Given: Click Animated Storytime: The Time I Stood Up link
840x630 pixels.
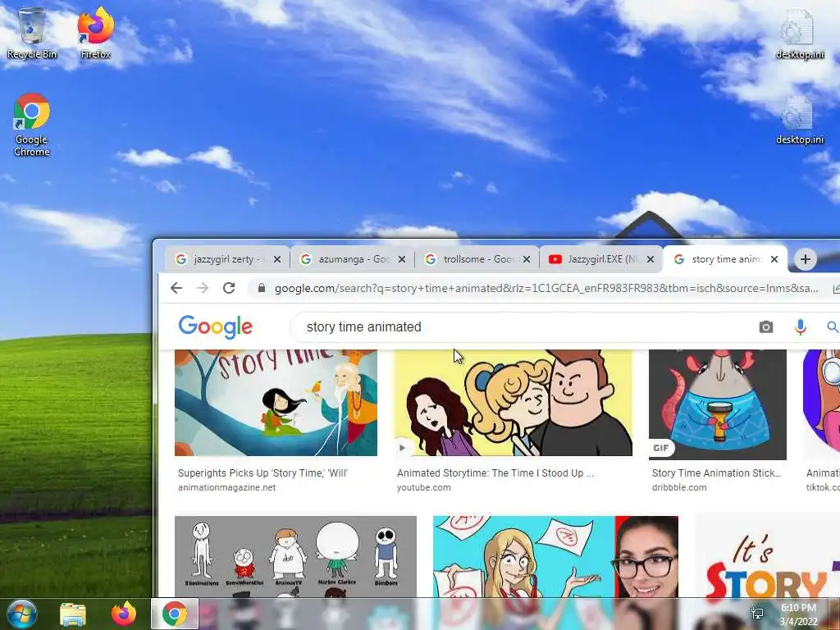Looking at the screenshot, I should (495, 473).
